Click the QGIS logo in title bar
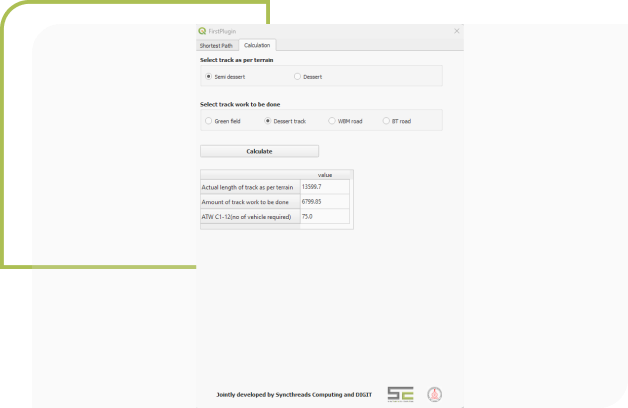628x408 pixels. click(202, 31)
